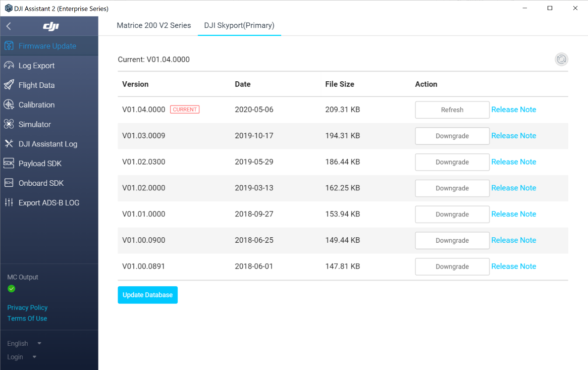Open the Terms Of Use link

tap(27, 319)
